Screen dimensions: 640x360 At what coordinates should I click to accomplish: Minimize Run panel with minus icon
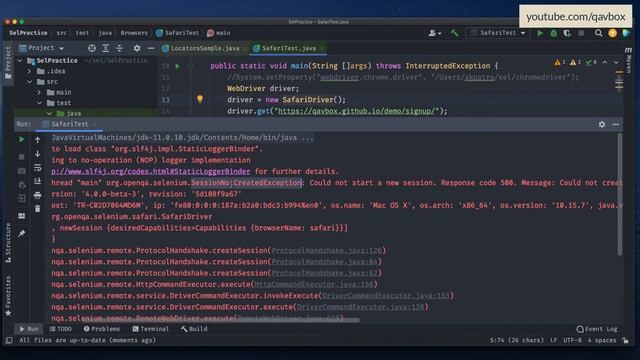616,124
